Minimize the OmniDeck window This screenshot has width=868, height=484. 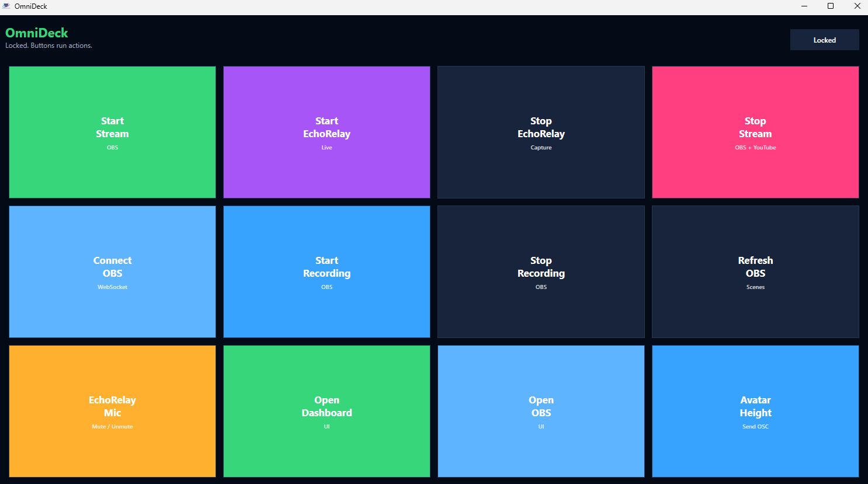[x=804, y=6]
